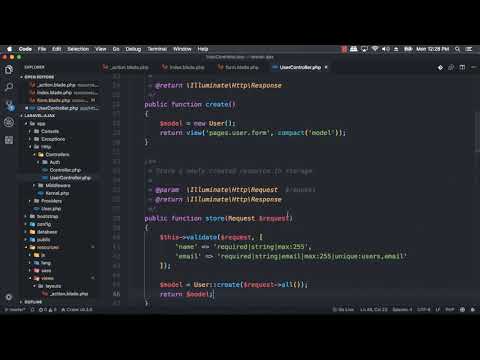Viewport: 480px width, 360px height.
Task: Open the Debug menu
Action: tap(133, 49)
